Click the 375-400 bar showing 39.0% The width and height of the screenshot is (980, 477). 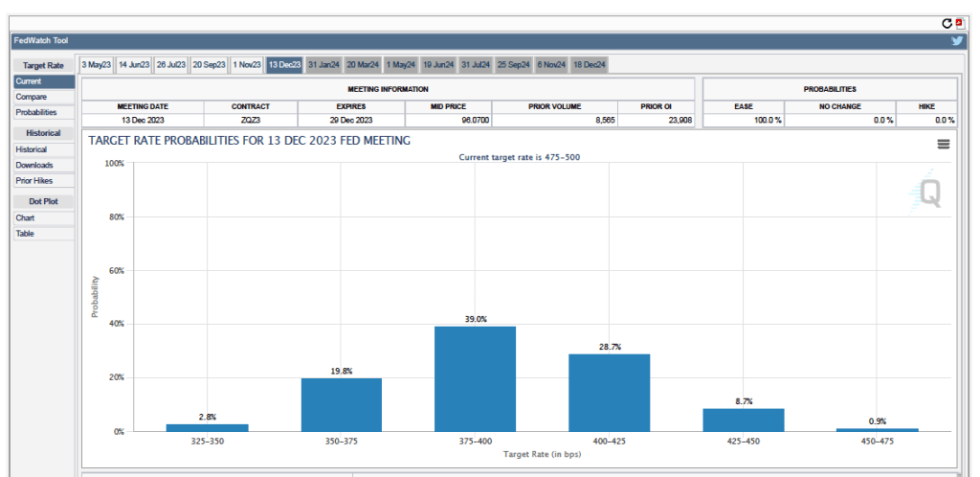pos(475,378)
